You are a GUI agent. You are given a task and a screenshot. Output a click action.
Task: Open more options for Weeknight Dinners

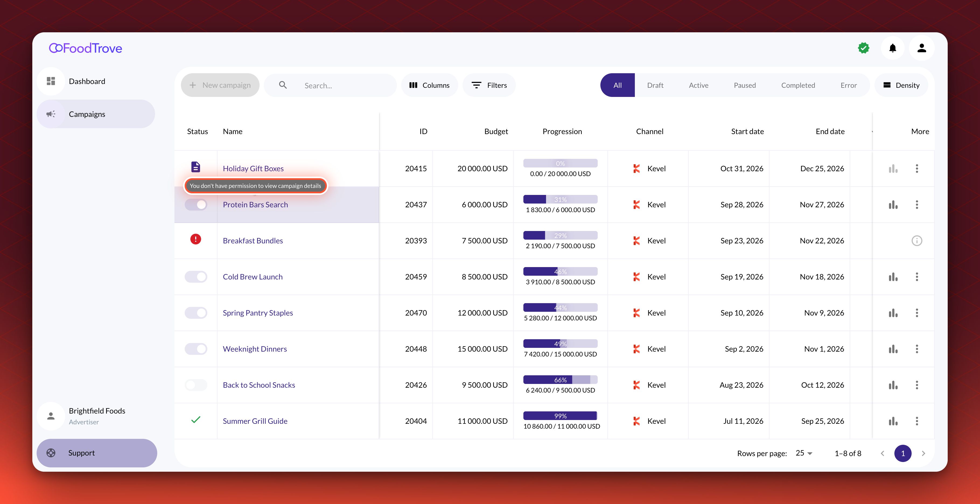(x=917, y=349)
